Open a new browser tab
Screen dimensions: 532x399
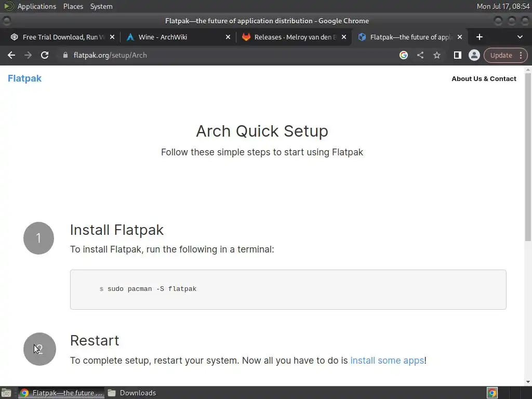pyautogui.click(x=480, y=37)
